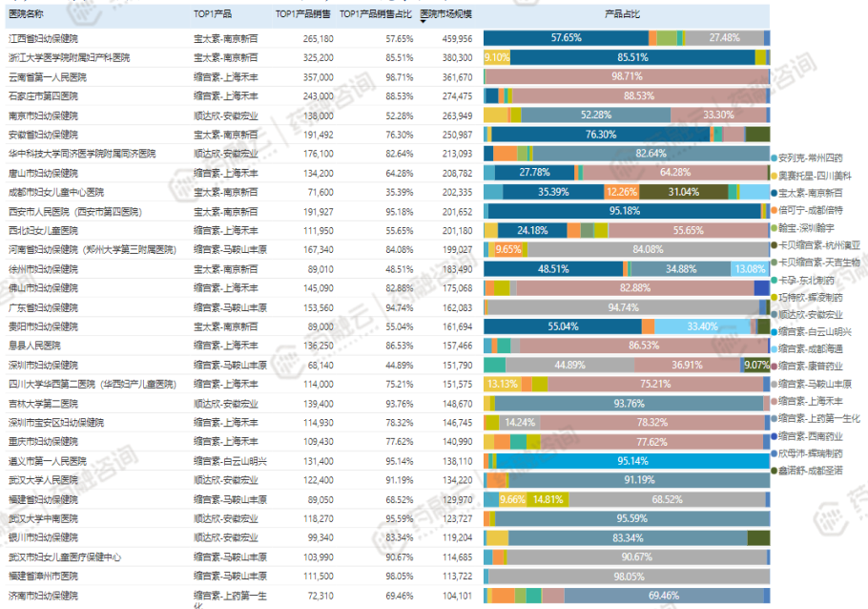Click the 12.26% orange bar segment
Screen dimensions: 868x609
point(622,192)
